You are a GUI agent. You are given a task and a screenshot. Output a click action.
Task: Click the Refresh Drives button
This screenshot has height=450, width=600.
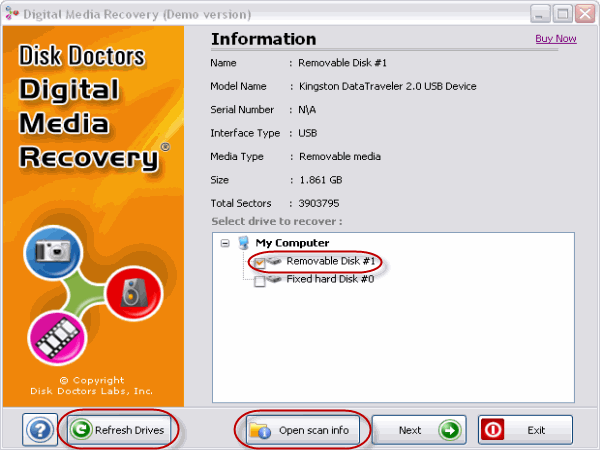click(x=119, y=430)
